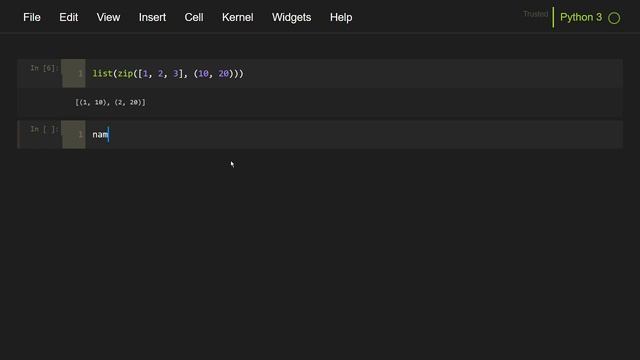Open the Help menu
This screenshot has width=640, height=360.
click(341, 18)
